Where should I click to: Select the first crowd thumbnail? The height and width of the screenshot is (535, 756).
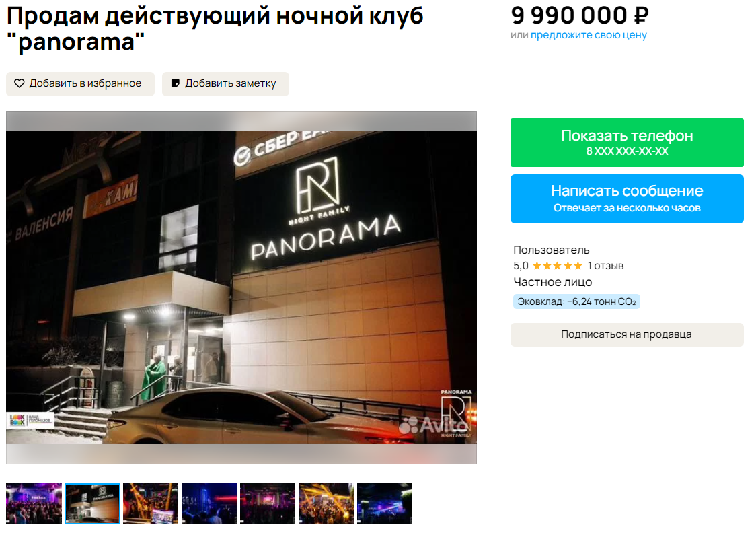(x=34, y=503)
